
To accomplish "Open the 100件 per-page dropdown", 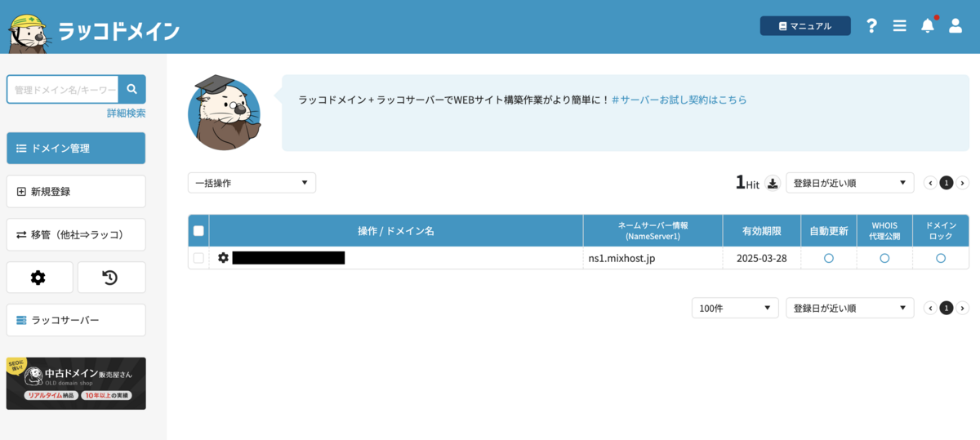I will [735, 308].
